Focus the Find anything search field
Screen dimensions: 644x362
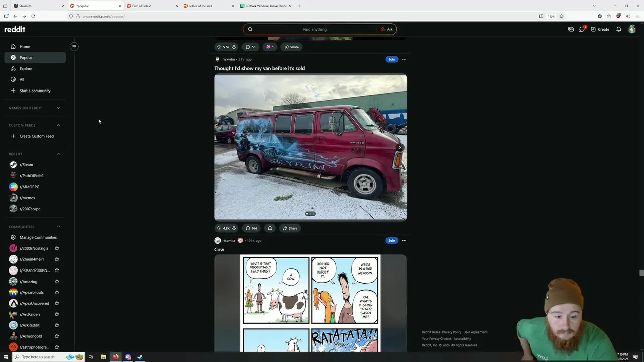pyautogui.click(x=314, y=29)
